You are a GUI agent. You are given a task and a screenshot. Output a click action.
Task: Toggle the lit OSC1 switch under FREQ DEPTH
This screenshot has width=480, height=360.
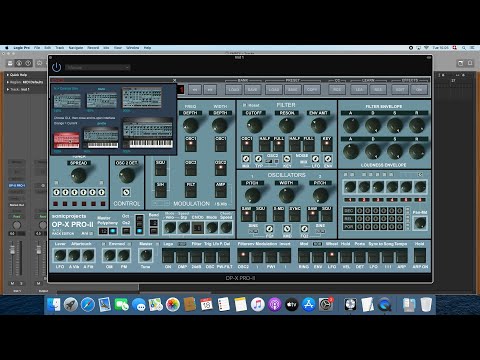pyautogui.click(x=191, y=145)
